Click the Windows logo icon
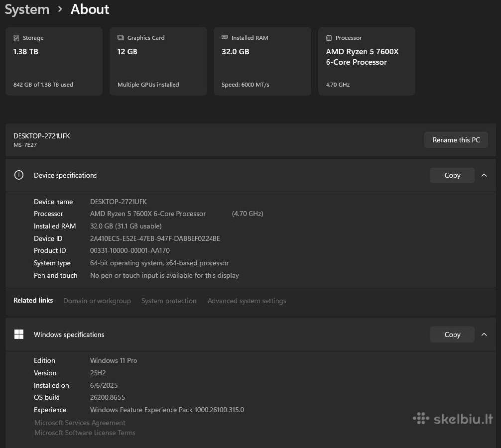501x448 pixels. click(x=19, y=335)
